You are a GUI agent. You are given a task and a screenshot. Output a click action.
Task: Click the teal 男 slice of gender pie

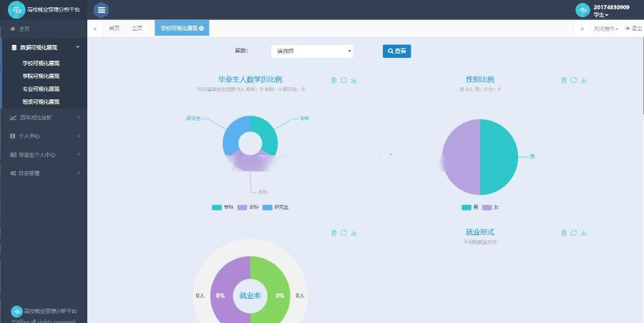pyautogui.click(x=499, y=157)
